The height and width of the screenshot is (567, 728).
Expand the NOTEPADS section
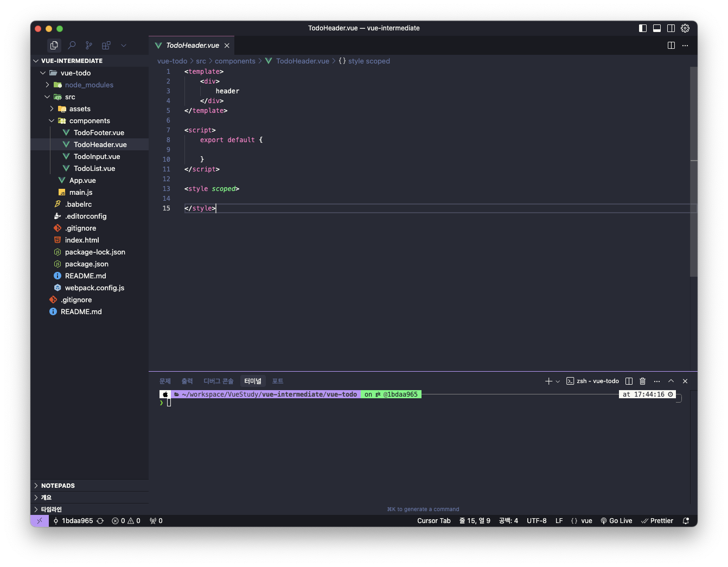click(90, 486)
